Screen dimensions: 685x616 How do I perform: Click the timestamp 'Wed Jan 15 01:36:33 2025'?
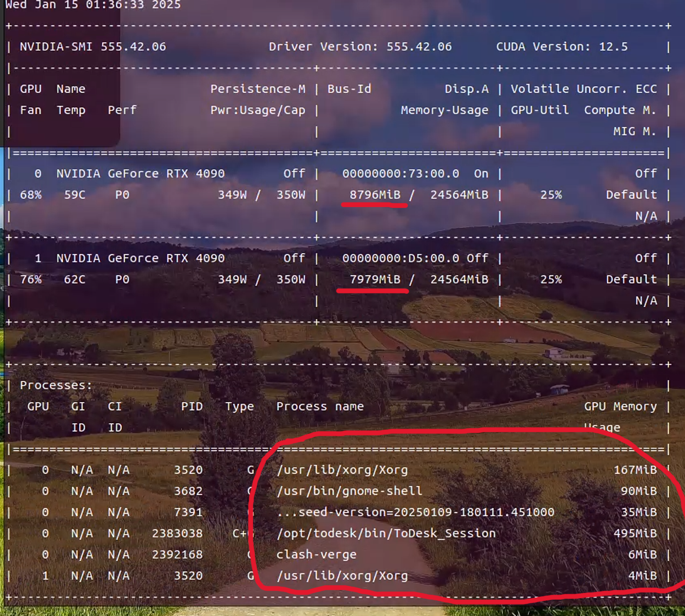tap(93, 5)
